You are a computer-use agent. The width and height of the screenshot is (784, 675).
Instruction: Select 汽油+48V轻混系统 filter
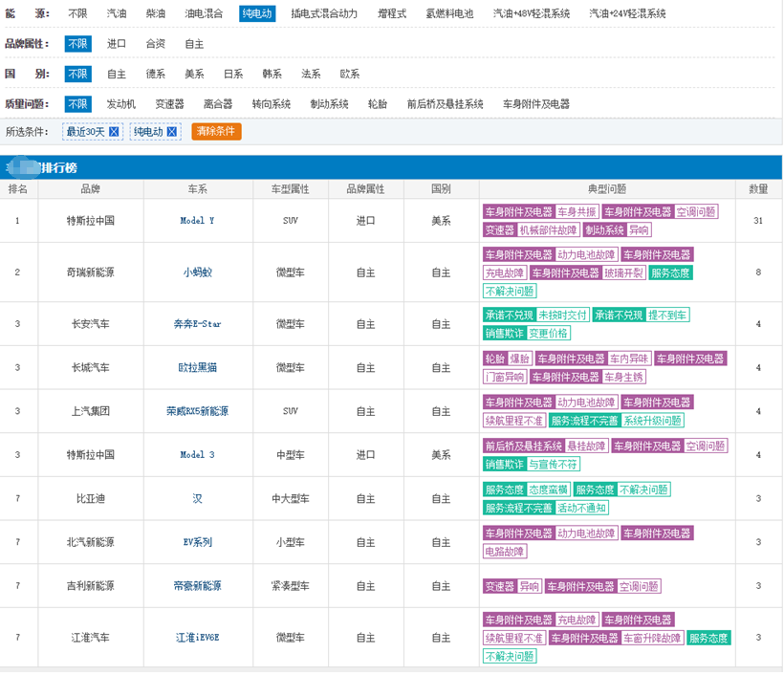click(x=532, y=13)
